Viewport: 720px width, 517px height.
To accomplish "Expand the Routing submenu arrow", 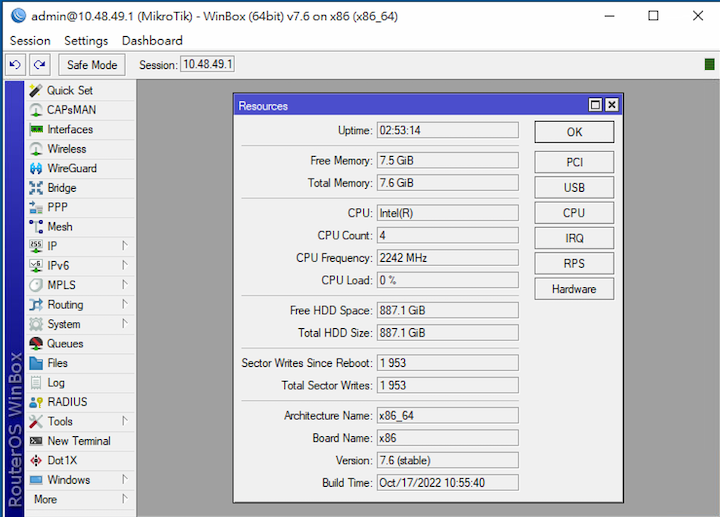I will [125, 304].
